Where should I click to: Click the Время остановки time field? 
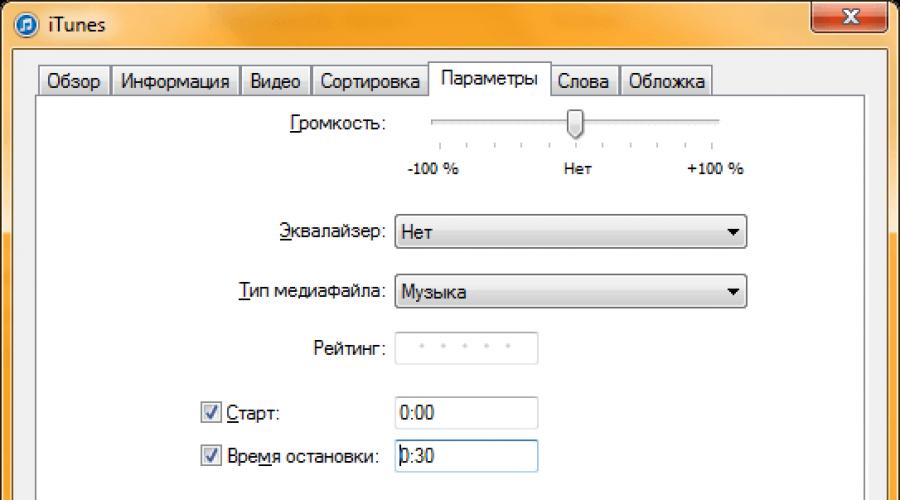click(466, 456)
